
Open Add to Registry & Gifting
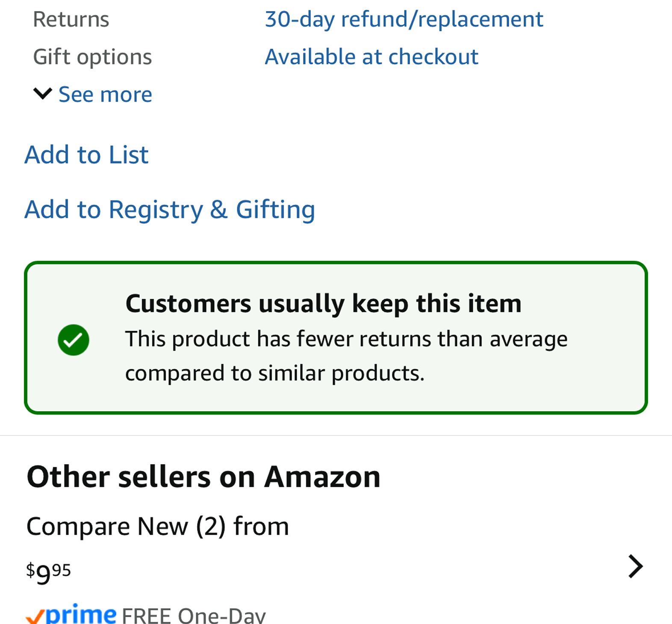[170, 210]
